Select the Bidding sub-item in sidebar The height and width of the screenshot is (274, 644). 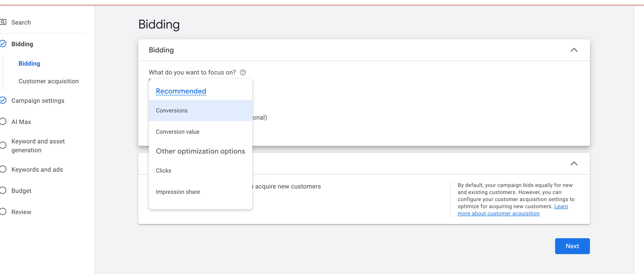click(29, 64)
